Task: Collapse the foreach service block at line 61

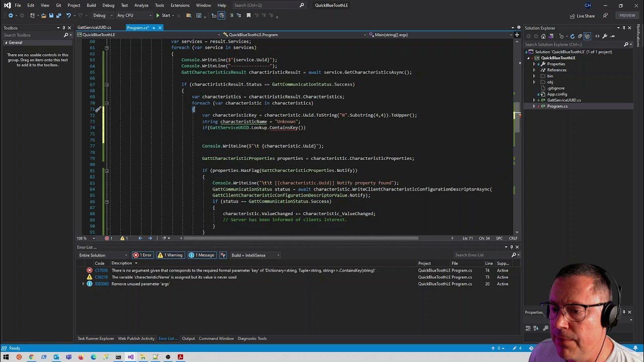Action: [x=106, y=48]
